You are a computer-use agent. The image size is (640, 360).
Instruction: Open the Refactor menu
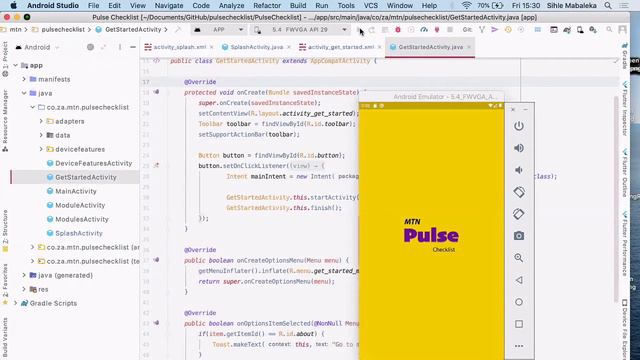pos(267,6)
